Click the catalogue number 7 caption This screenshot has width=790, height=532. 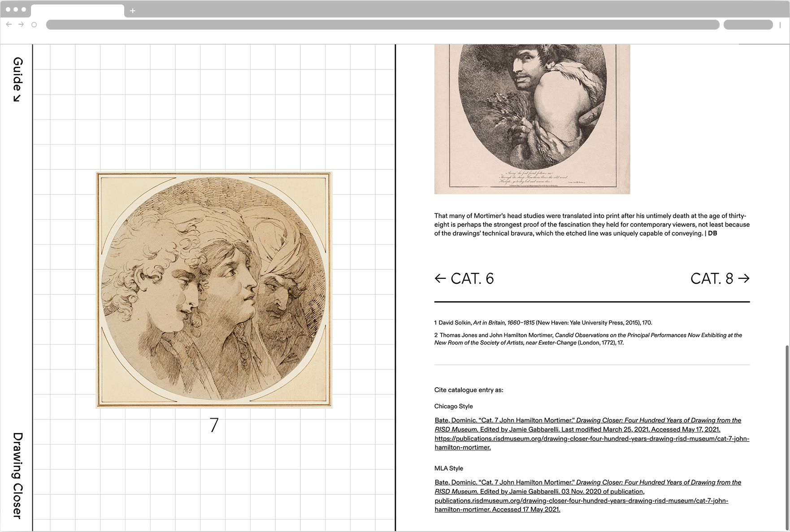coord(214,425)
